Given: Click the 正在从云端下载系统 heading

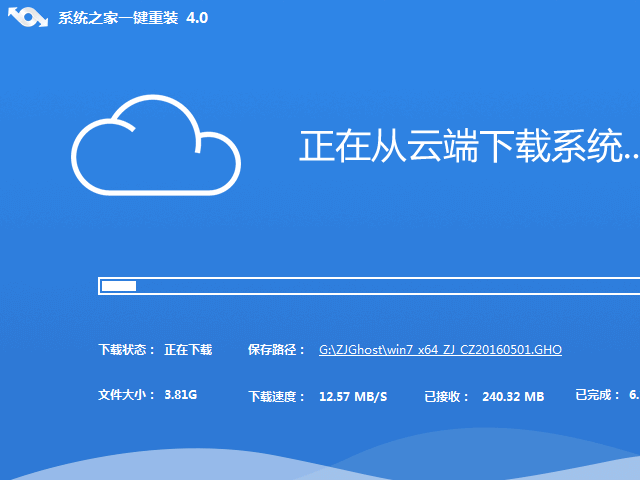Looking at the screenshot, I should pyautogui.click(x=469, y=146).
